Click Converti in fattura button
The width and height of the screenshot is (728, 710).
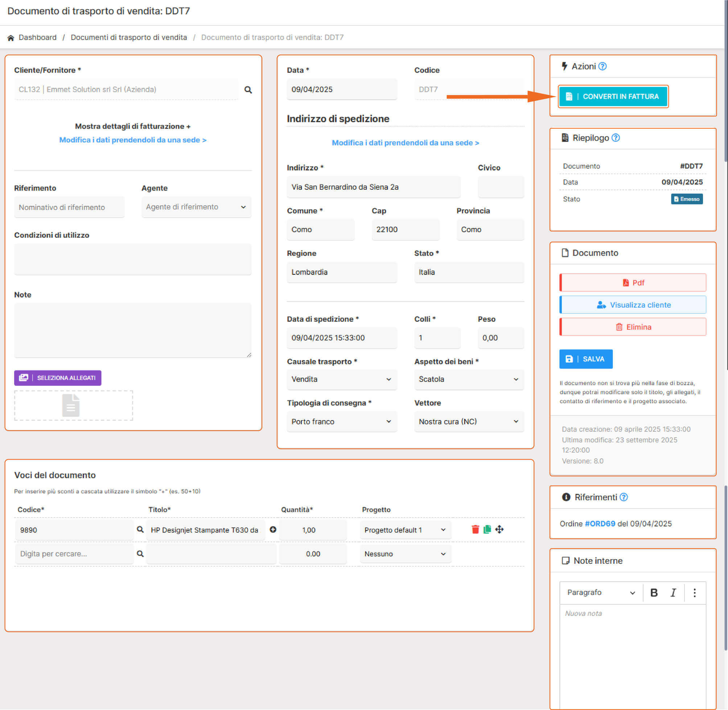(613, 97)
